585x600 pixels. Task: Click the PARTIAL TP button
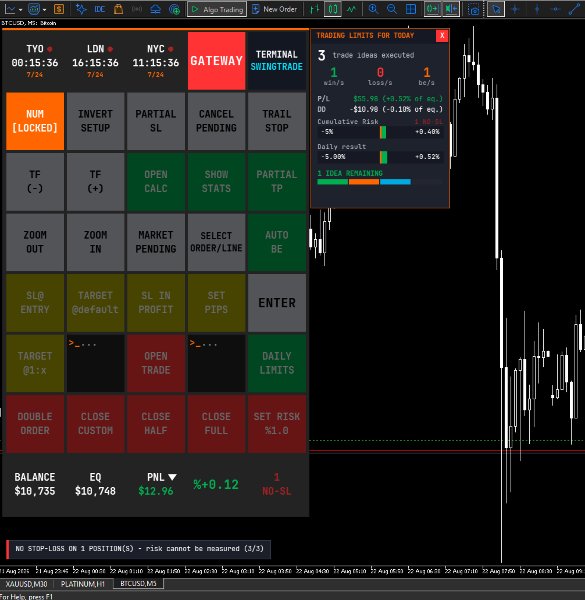[x=277, y=181]
